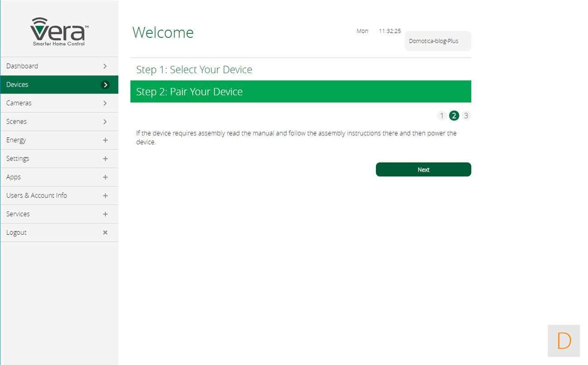Click the Logout X icon
The image size is (588, 365).
[105, 233]
